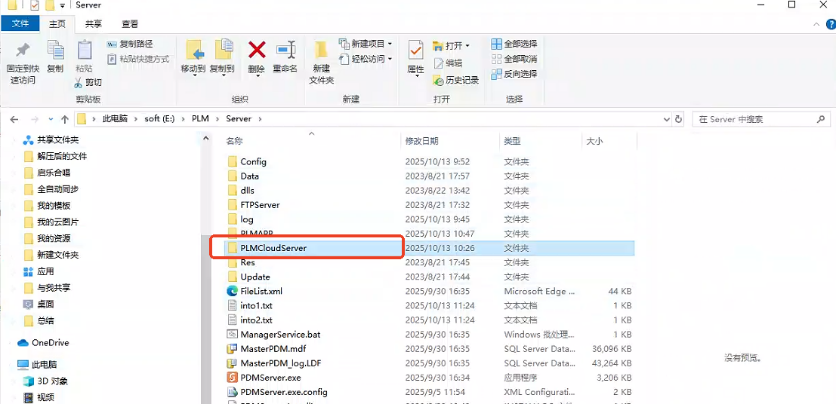Switch to the Share ribbon tab
836x405 pixels.
[x=92, y=23]
